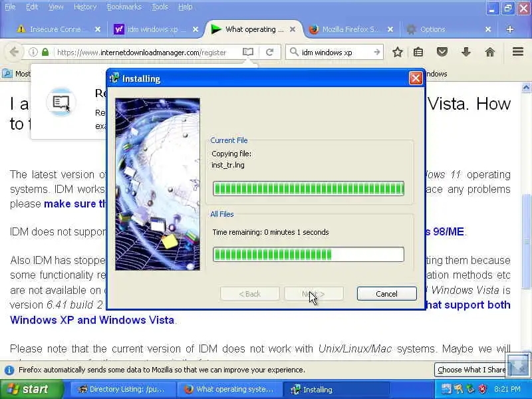Switch to the Insecure Connection tab
This screenshot has height=399, width=532.
point(55,29)
